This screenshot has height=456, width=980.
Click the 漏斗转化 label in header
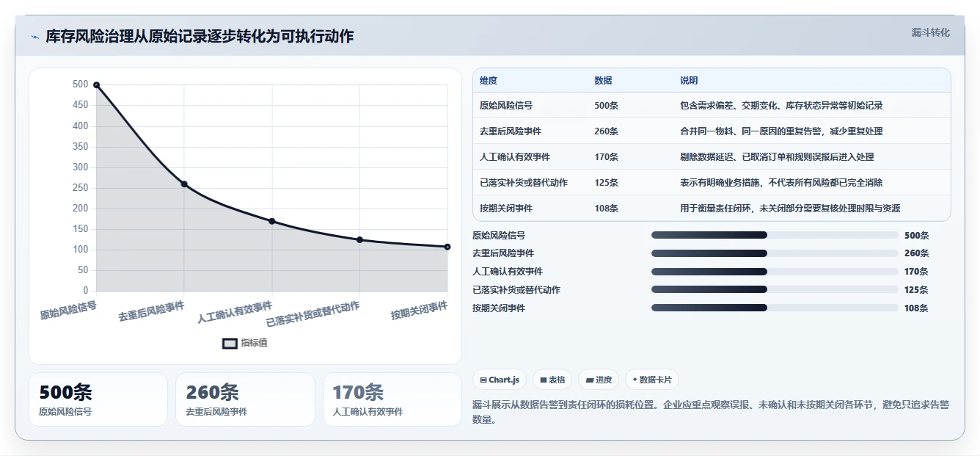point(930,33)
